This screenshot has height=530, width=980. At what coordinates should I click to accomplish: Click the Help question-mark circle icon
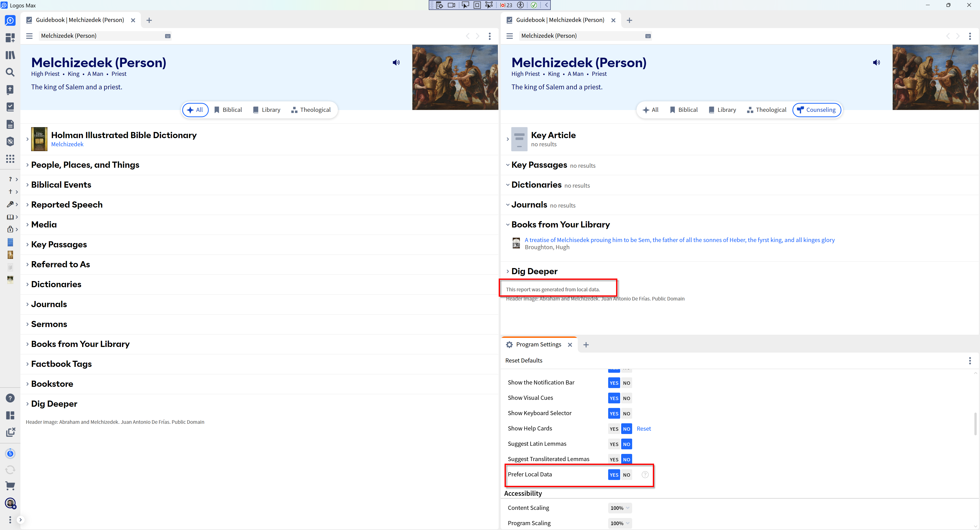pyautogui.click(x=10, y=398)
